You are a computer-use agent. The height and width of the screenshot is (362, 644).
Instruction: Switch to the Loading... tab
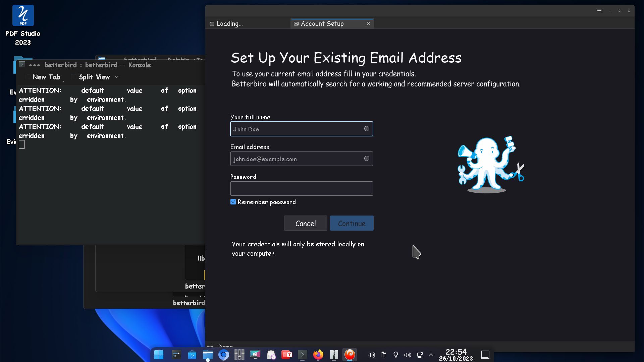click(x=248, y=23)
